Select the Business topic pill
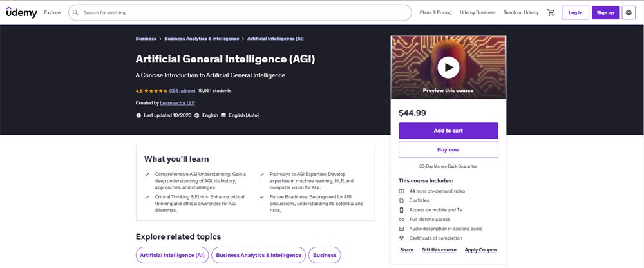This screenshot has height=268, width=644. [x=325, y=255]
